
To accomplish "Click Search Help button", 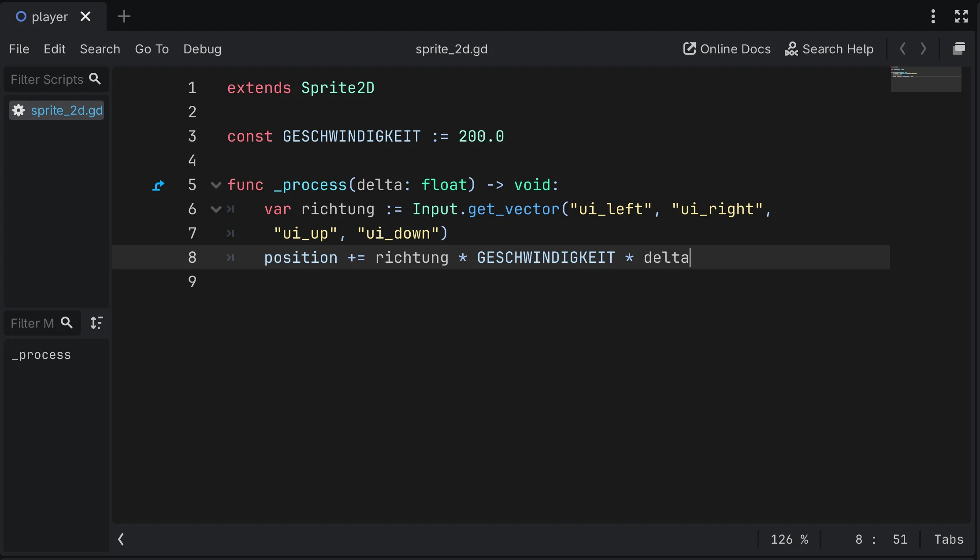I will coord(829,49).
